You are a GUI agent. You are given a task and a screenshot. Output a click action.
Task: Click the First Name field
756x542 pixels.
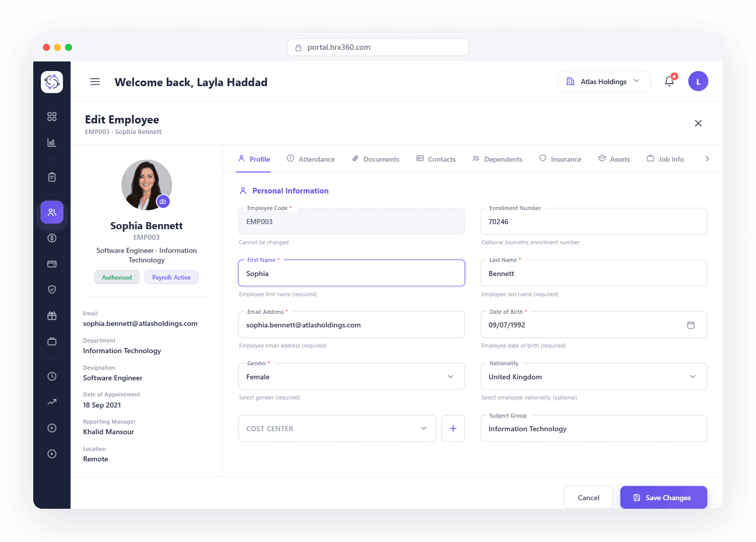coord(351,273)
